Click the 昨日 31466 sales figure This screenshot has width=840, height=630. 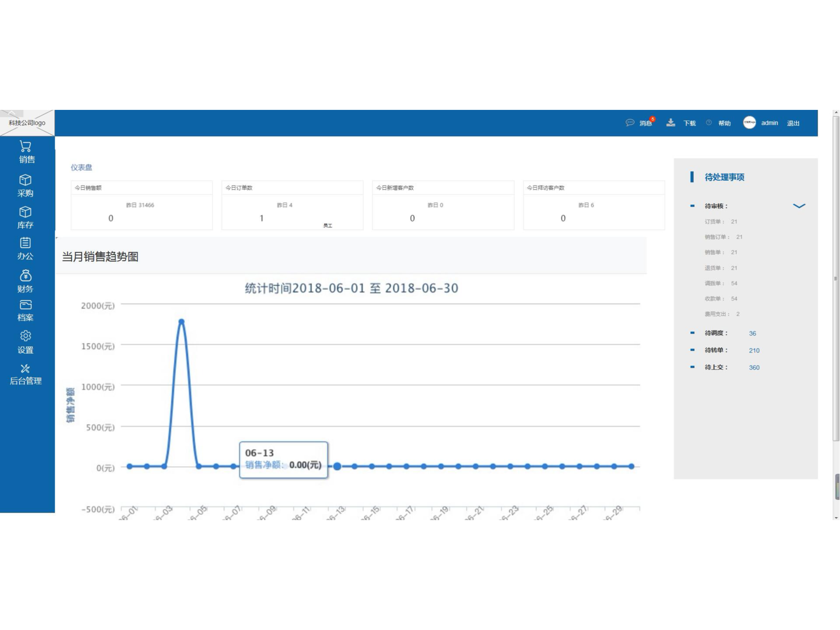(140, 205)
